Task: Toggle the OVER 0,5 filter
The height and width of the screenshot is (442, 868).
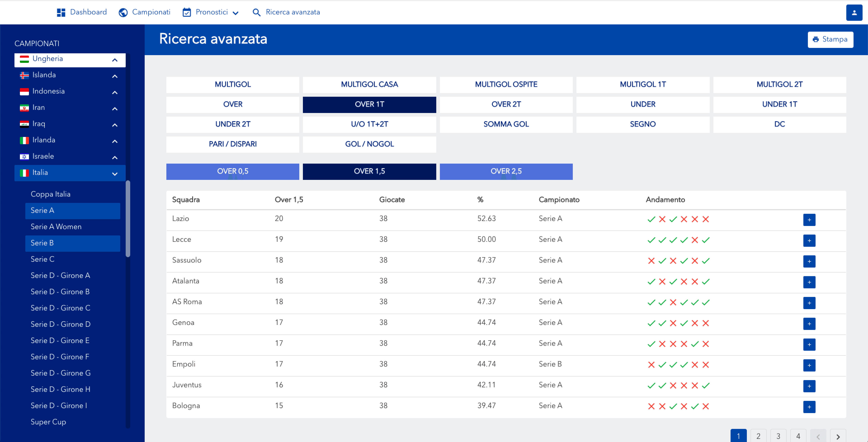Action: (233, 172)
